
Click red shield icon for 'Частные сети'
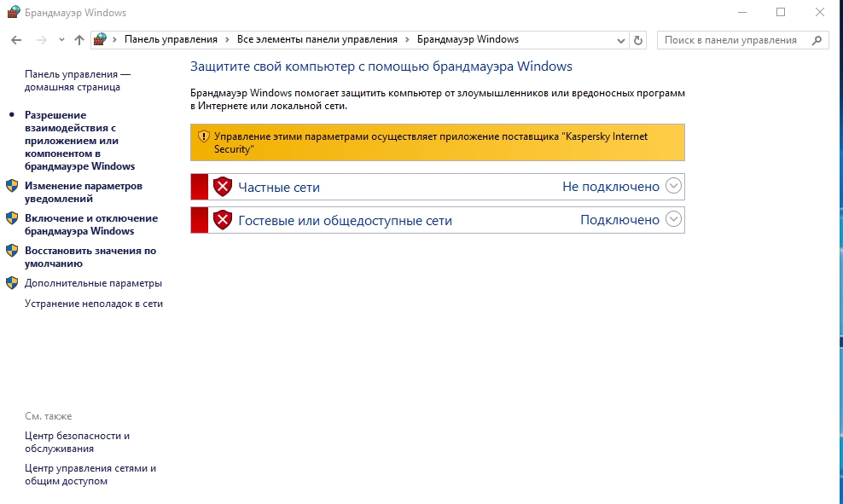click(223, 187)
